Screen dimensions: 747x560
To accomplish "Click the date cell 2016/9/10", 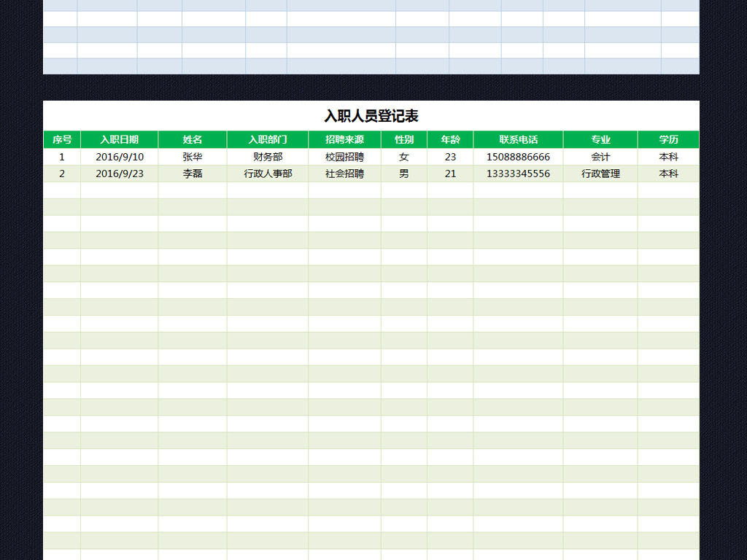I will [120, 157].
